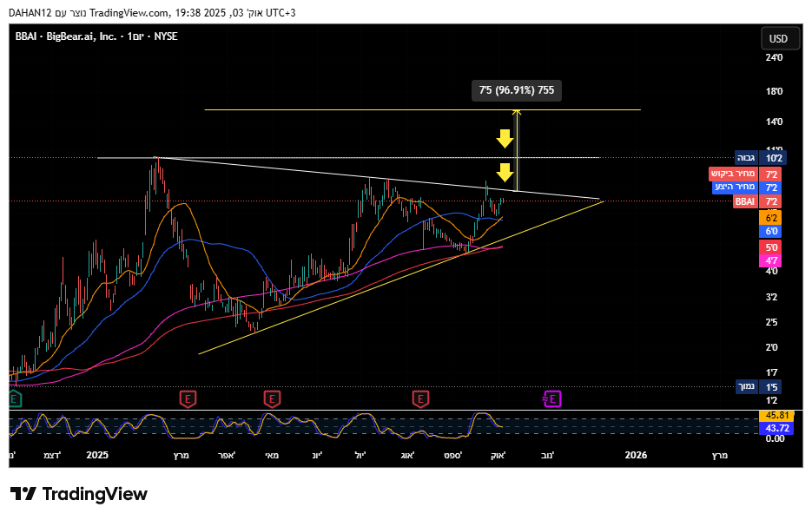Click the DAHAN12 TradingView.com caption text
Viewport: 812px width, 520px height.
[152, 13]
